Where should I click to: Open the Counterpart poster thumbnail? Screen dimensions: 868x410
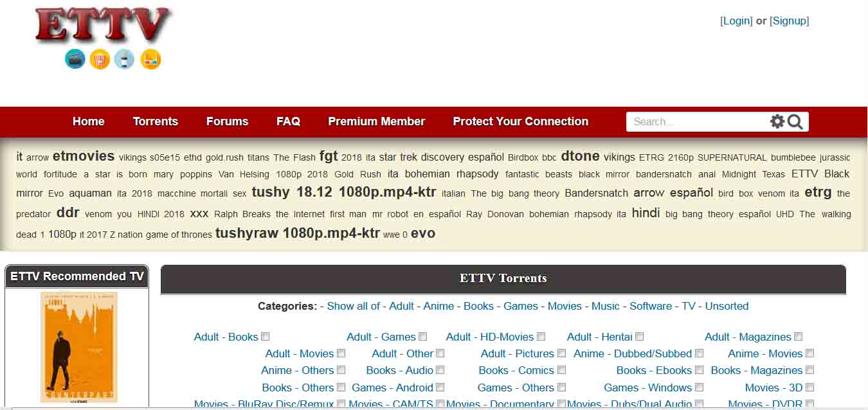coord(78,348)
